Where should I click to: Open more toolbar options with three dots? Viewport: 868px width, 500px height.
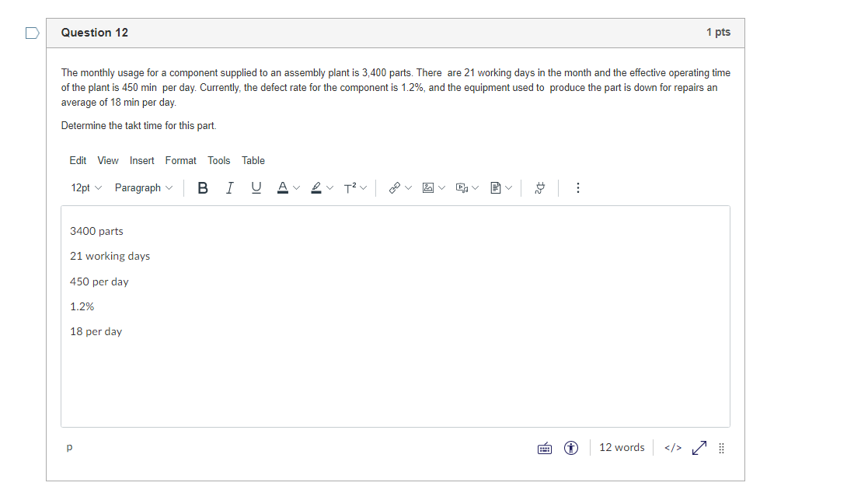[x=578, y=187]
